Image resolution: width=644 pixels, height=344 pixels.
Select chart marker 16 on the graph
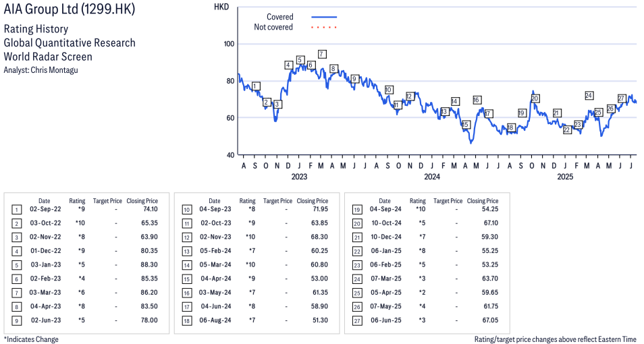coord(477,100)
